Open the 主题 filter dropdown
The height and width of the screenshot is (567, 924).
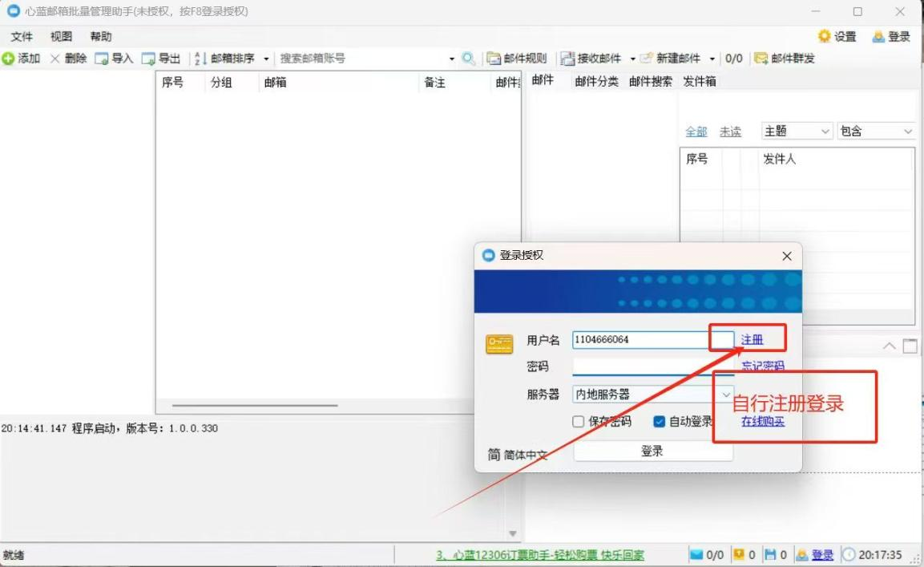click(x=797, y=131)
